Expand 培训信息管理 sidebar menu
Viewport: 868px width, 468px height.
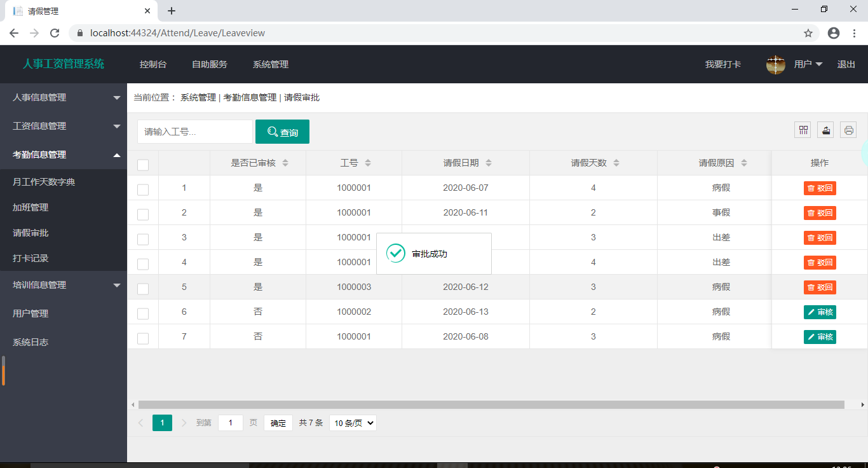click(x=64, y=285)
